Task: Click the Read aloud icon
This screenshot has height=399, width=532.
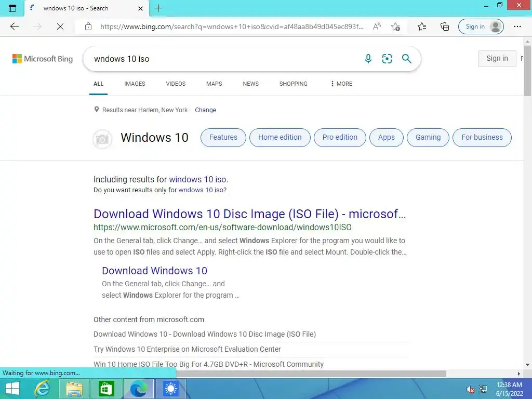Action: point(377,26)
